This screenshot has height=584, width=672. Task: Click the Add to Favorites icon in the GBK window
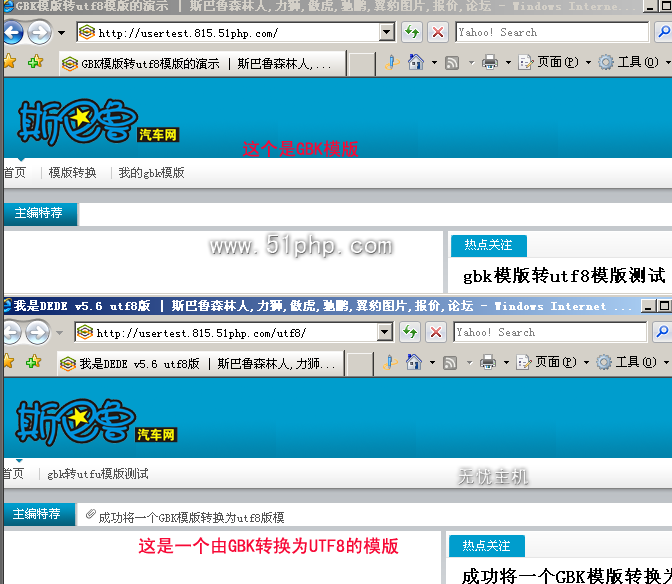(35, 63)
